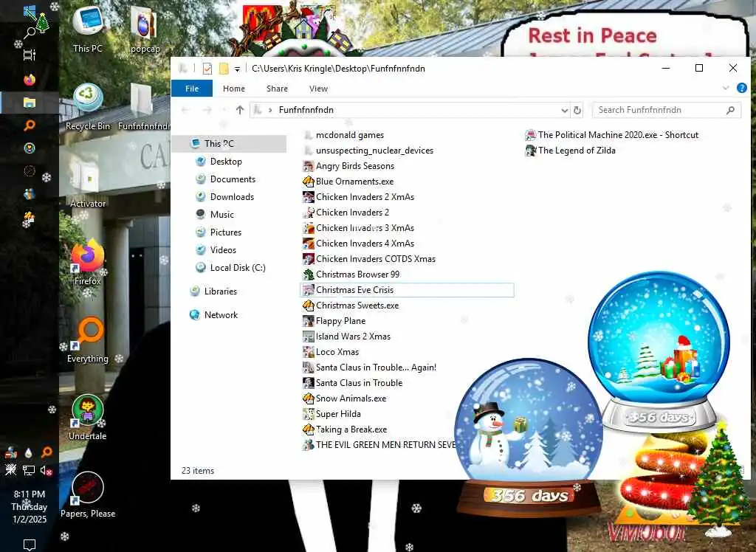Image resolution: width=756 pixels, height=552 pixels.
Task: Select Flappy Plane item
Action: (334, 320)
